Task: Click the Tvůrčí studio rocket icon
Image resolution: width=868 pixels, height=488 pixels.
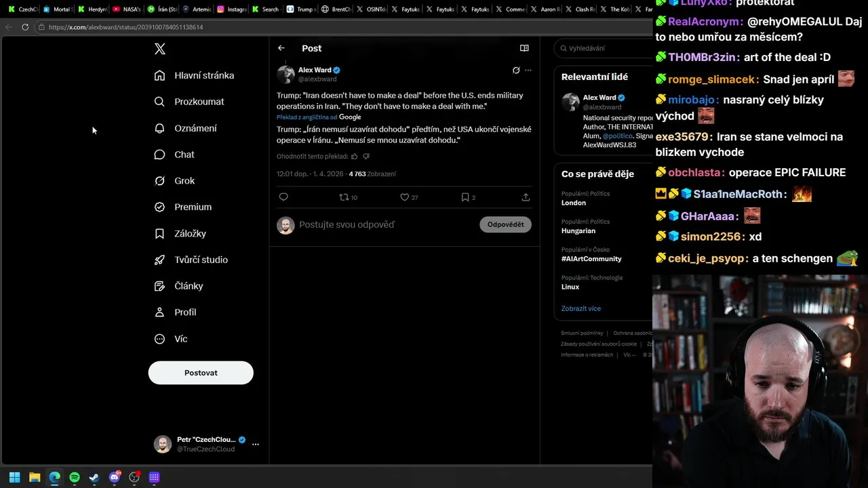Action: pyautogui.click(x=159, y=260)
